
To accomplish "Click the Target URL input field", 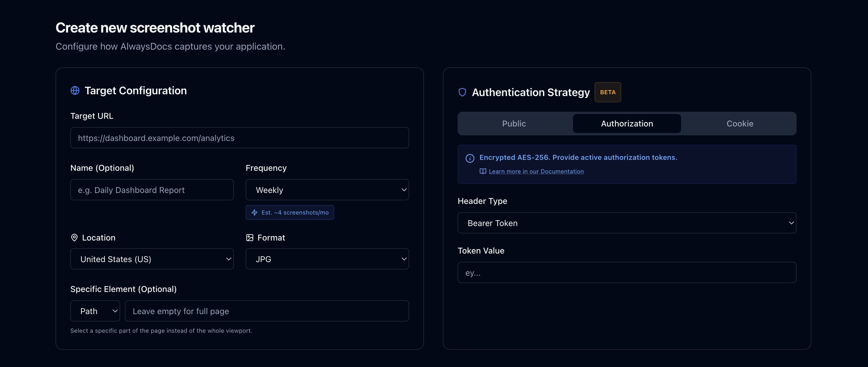I will 239,138.
